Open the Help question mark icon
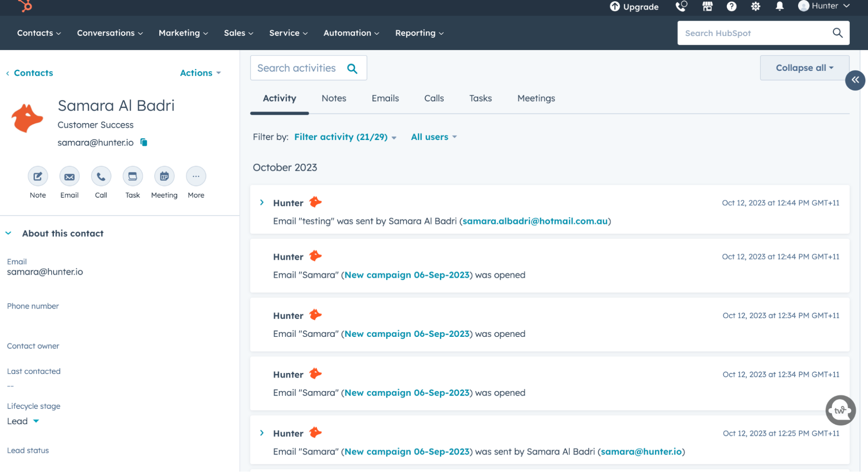 (731, 6)
